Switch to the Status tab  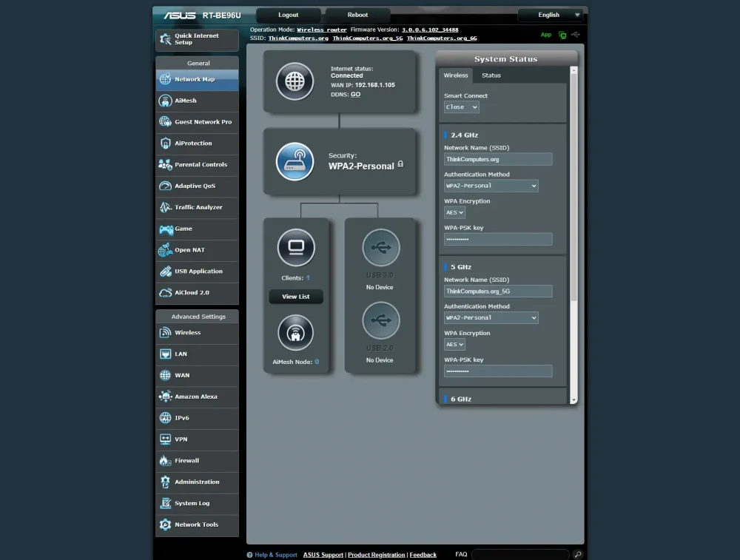(491, 75)
